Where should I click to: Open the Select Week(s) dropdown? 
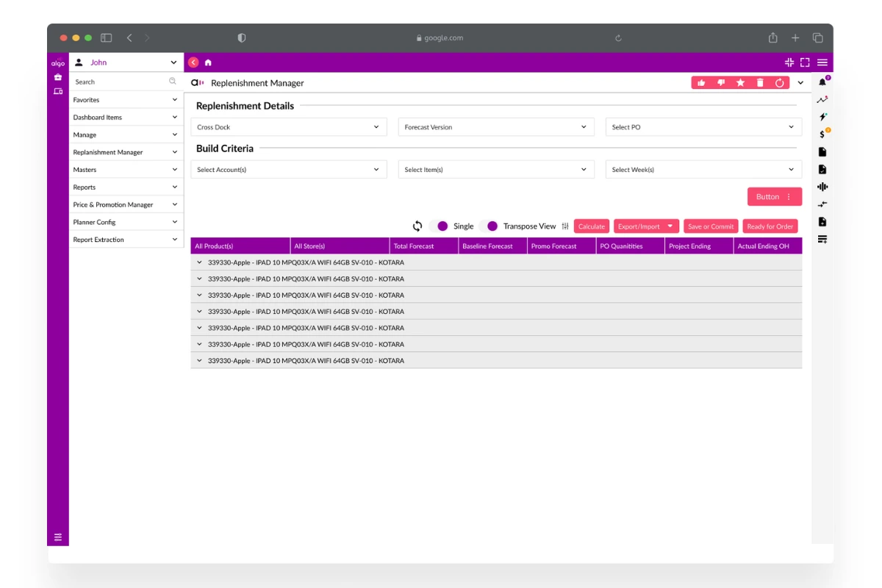click(x=703, y=170)
